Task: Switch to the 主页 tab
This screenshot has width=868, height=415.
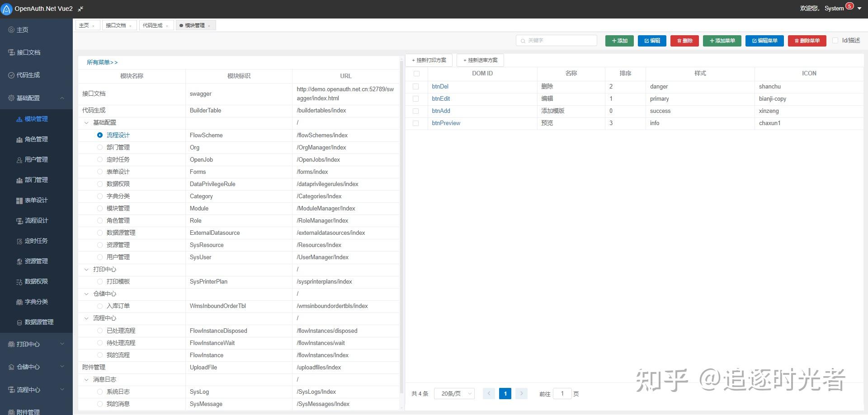Action: coord(84,25)
